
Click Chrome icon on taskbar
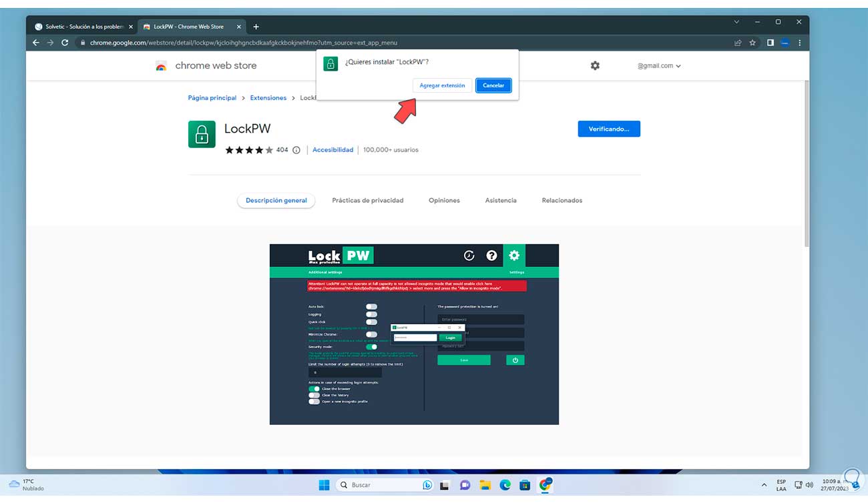click(x=546, y=485)
